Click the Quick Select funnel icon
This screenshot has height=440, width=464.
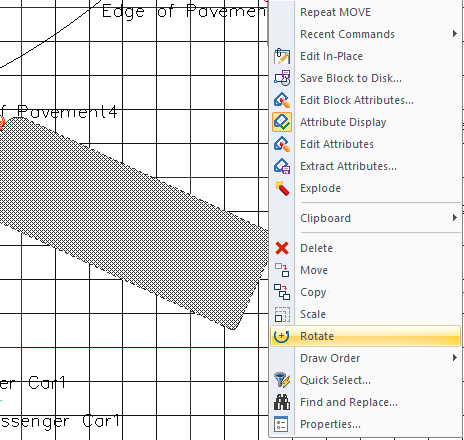click(282, 380)
